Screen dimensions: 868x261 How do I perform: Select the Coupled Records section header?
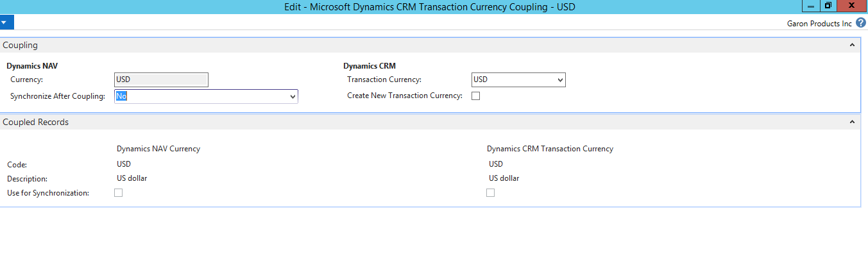pos(430,122)
